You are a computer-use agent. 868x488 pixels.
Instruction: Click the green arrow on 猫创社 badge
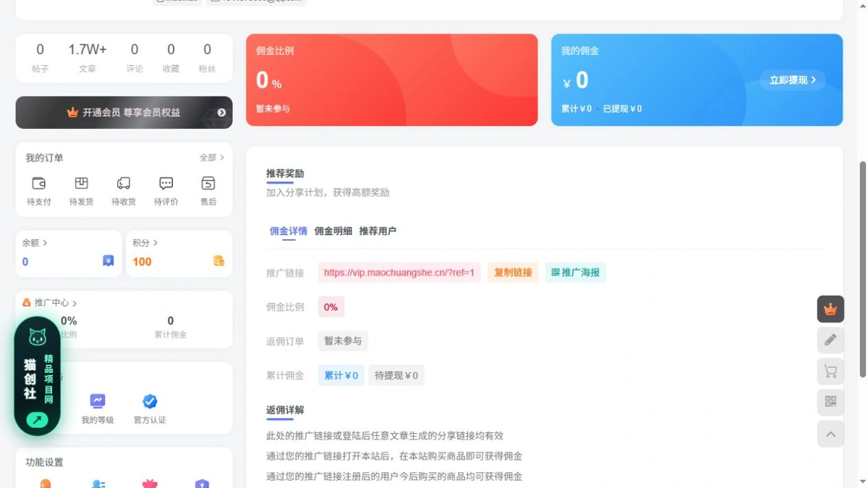tap(37, 420)
